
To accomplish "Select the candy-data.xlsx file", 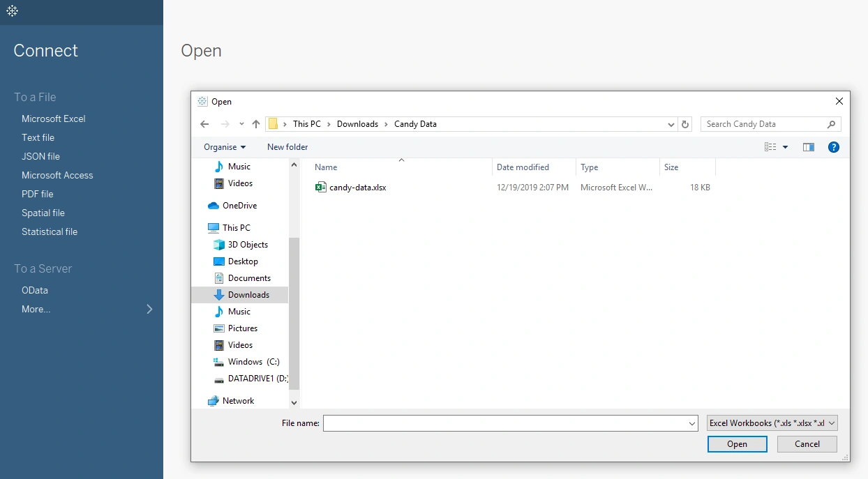I will [x=357, y=188].
